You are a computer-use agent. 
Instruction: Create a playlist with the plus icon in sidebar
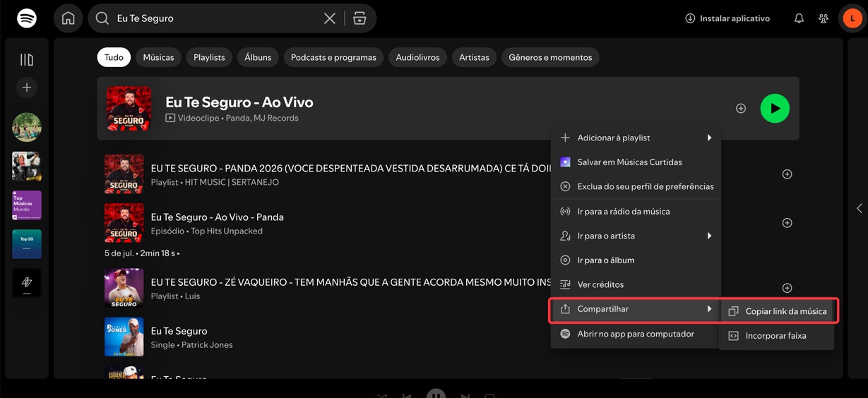pyautogui.click(x=27, y=88)
